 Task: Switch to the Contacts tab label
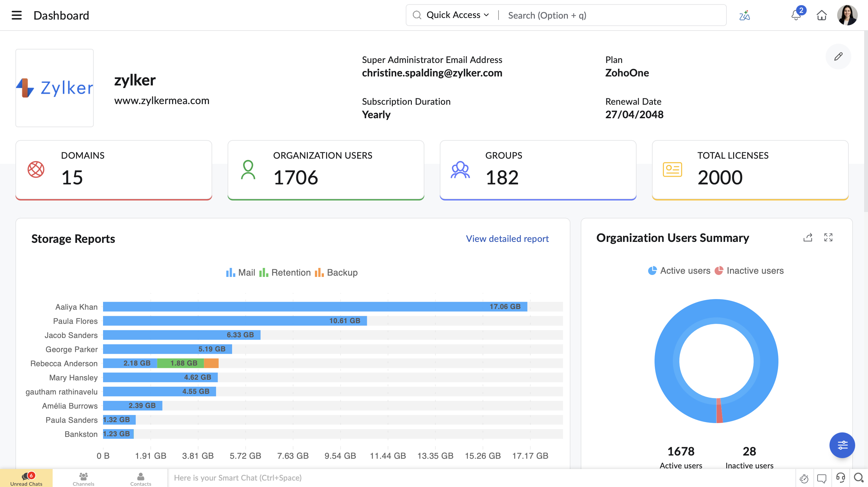[141, 484]
